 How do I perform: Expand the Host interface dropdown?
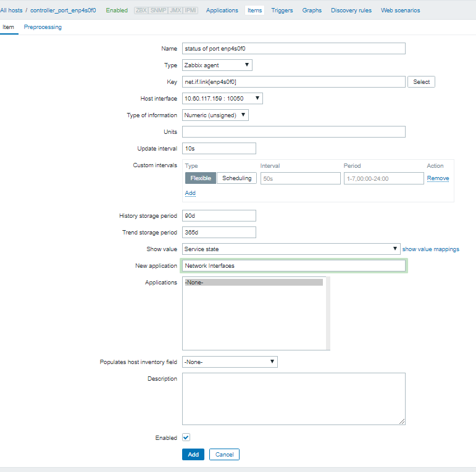[222, 99]
